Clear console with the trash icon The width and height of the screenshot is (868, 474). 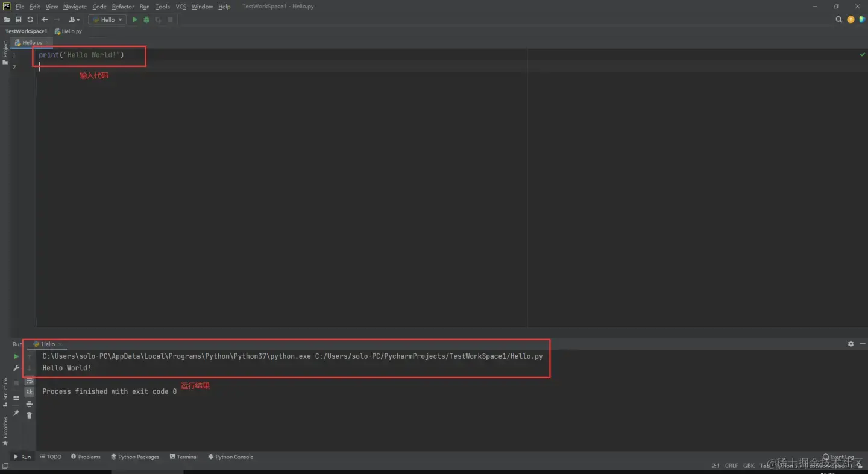pos(29,416)
